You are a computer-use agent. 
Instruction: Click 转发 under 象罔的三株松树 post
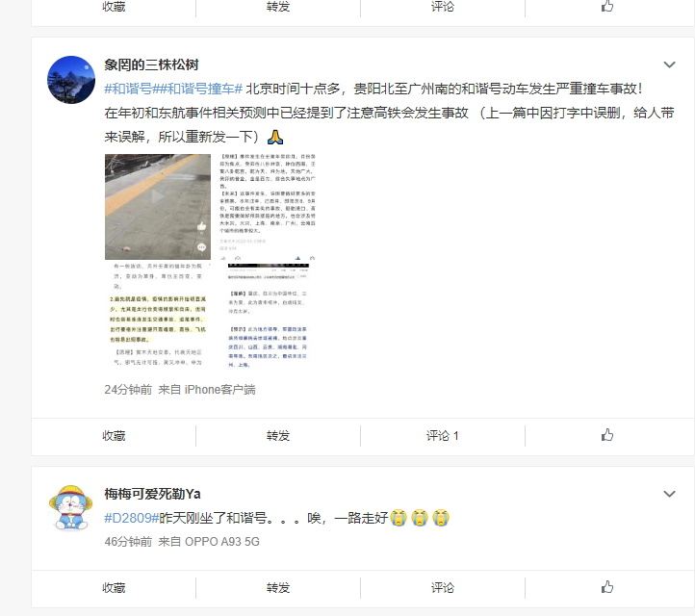[x=278, y=436]
